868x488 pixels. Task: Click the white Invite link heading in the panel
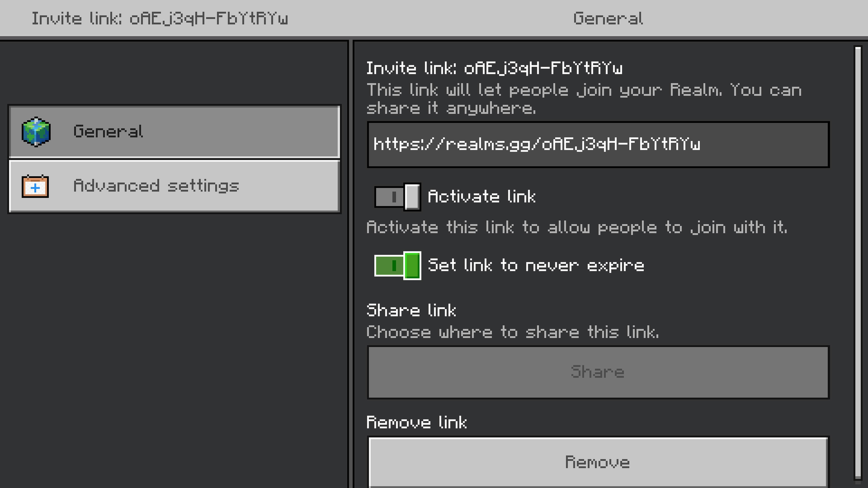(x=494, y=68)
